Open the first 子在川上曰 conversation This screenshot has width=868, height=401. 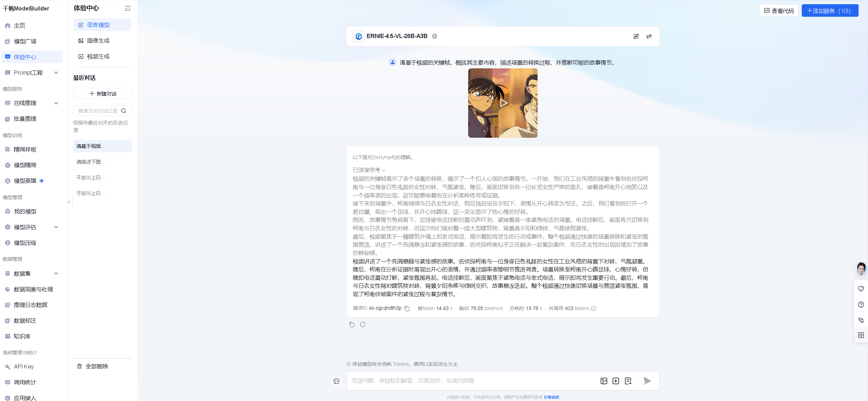click(x=102, y=178)
